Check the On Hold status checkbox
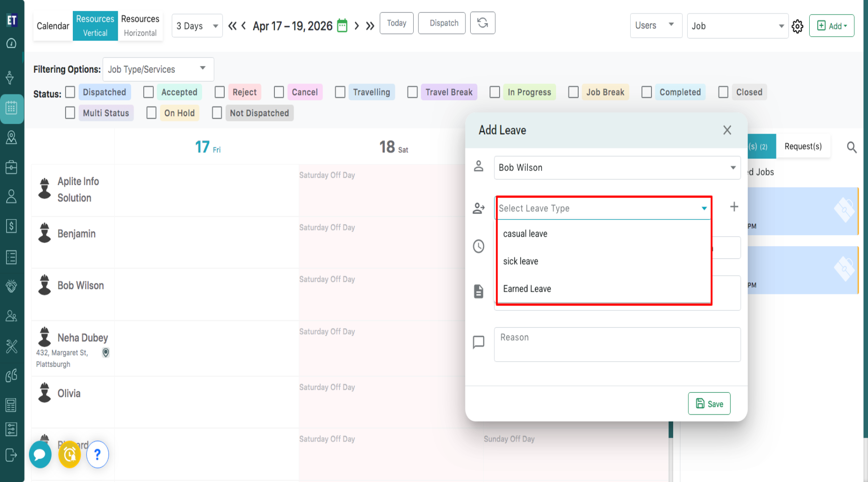 151,113
